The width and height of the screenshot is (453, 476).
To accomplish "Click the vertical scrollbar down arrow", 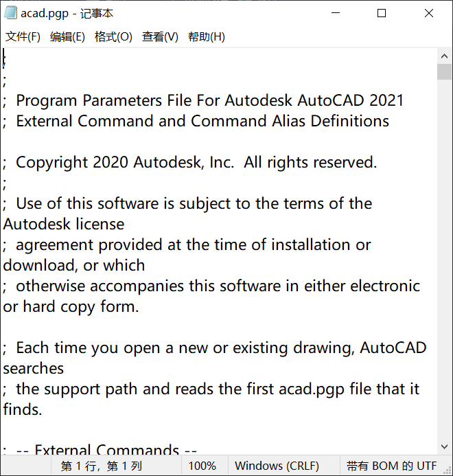I will click(445, 447).
